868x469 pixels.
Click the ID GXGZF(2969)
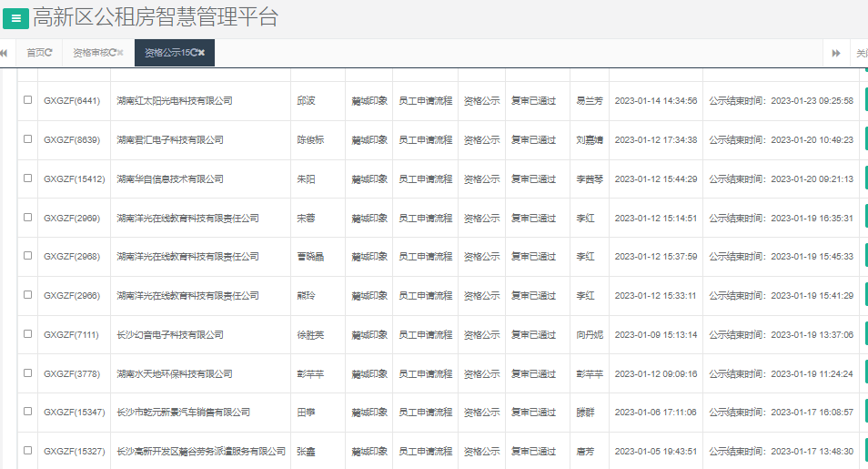[72, 219]
